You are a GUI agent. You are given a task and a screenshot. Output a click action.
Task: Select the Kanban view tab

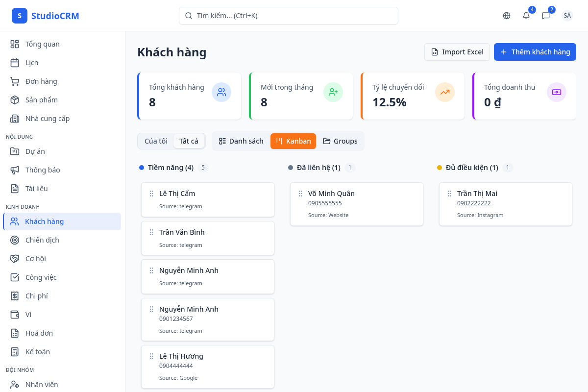(x=293, y=141)
